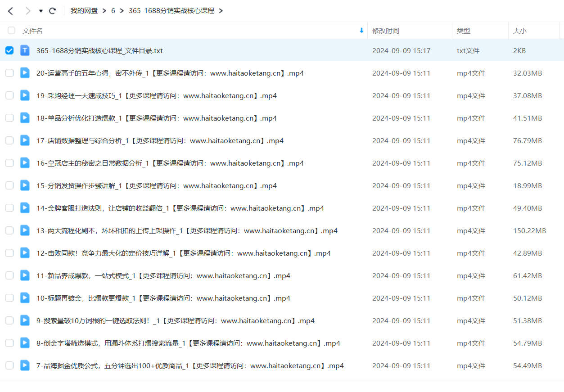Expand the chevron after folder 6 breadcrumb

(x=122, y=11)
